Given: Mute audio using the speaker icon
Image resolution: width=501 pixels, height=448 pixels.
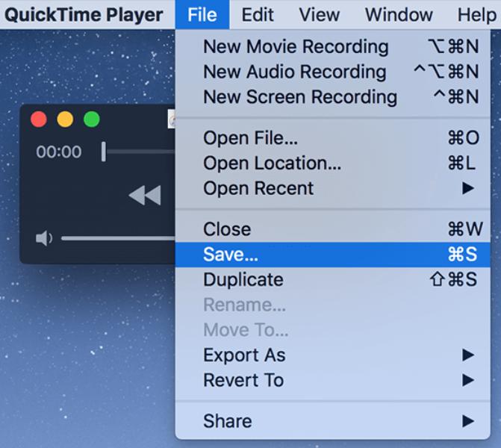Looking at the screenshot, I should pos(44,238).
